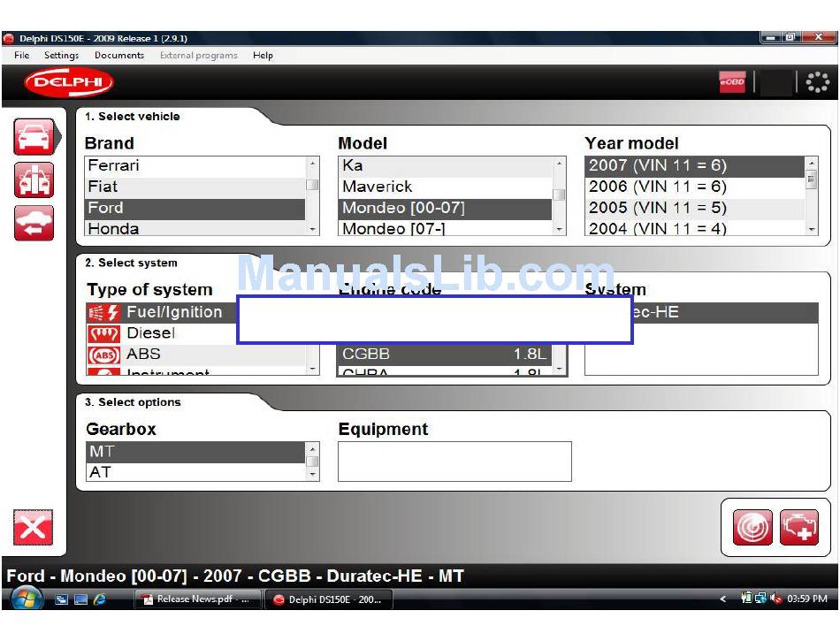Screen dimensions: 840x641
Task: Open the eOBD generic diagnostics icon
Action: [x=732, y=82]
